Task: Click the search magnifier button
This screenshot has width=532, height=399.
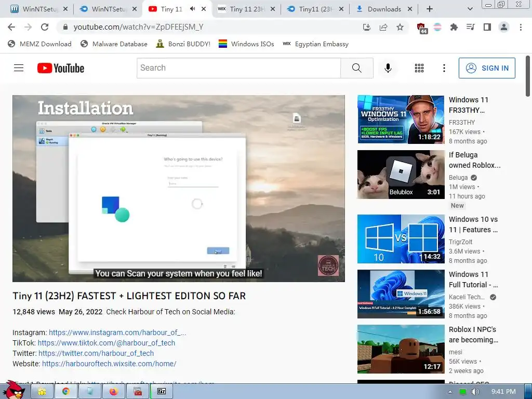Action: [x=357, y=68]
